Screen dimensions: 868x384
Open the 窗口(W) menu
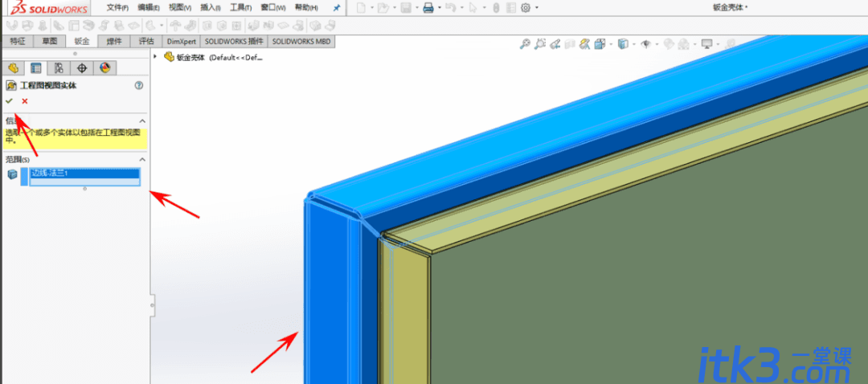[x=273, y=8]
